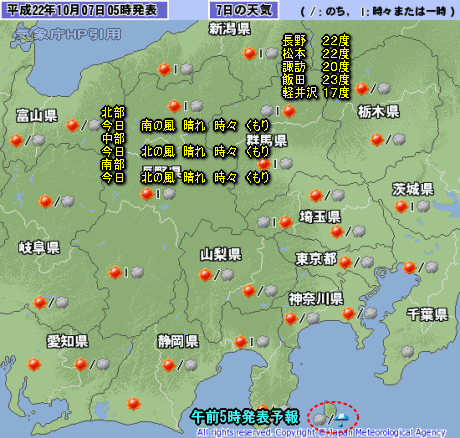460x438 pixels.
Task: Select the 新潟県 prefecture label
Action: (x=230, y=29)
